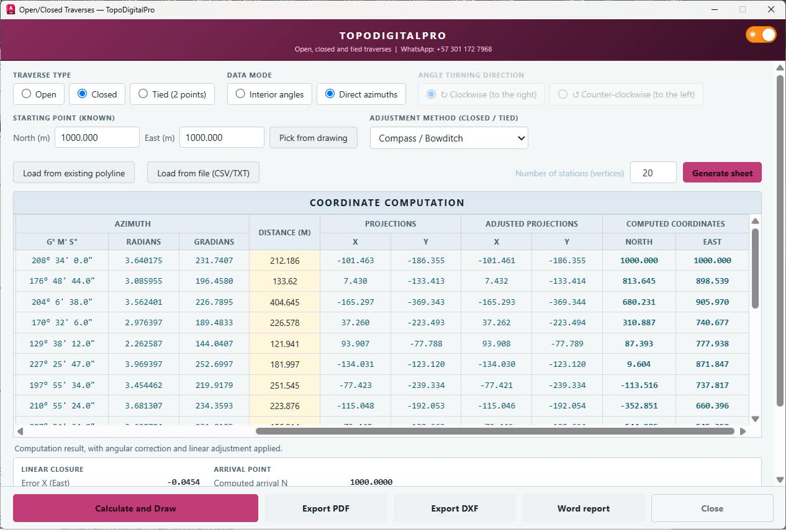
Task: Click table's scroll right arrow
Action: (743, 431)
